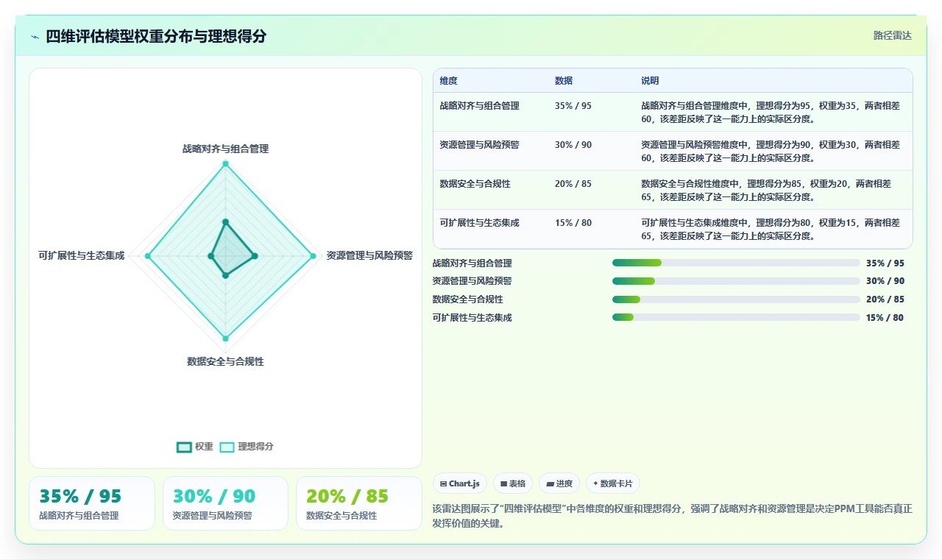Click progress bar for 战略对齐与组合管理
Viewport: 942px width, 560px height.
(x=736, y=263)
